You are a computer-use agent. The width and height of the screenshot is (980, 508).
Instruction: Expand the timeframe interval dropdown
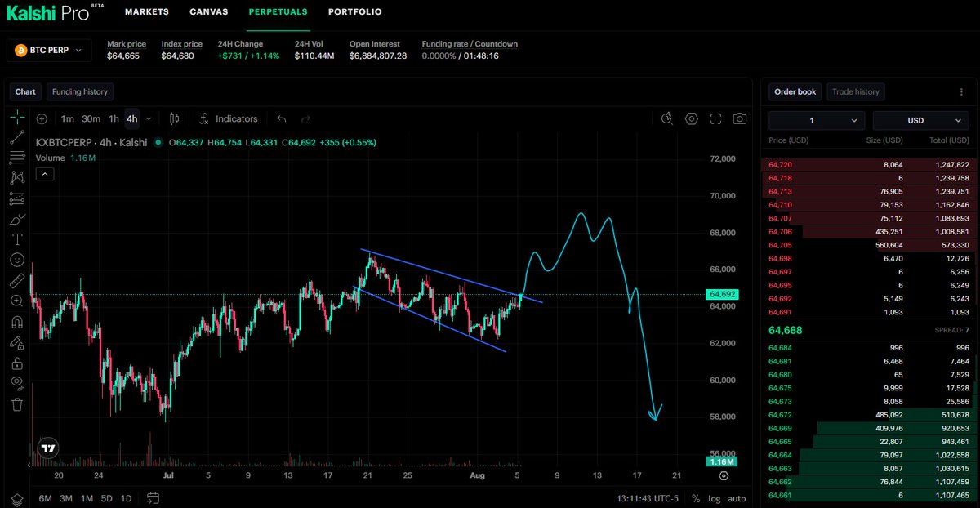point(149,118)
